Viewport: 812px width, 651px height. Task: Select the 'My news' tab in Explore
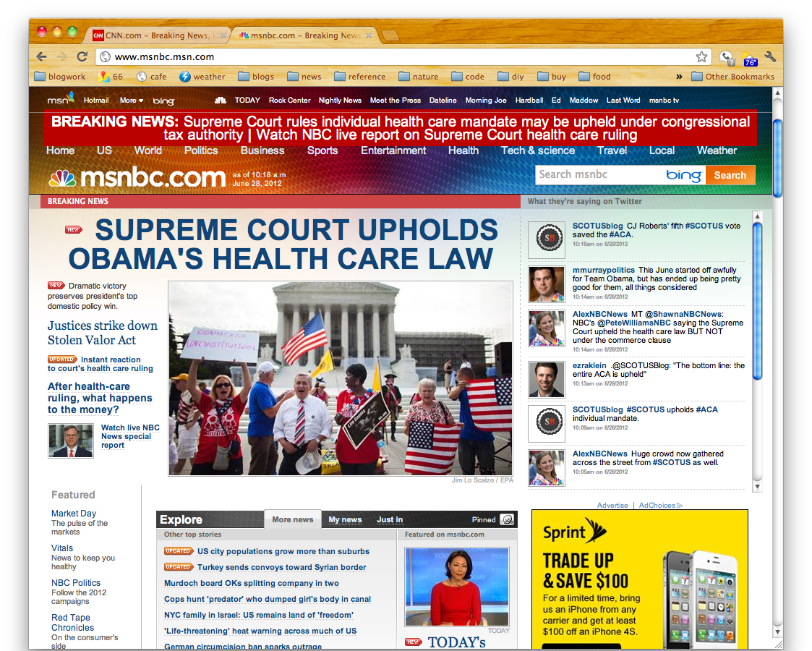pyautogui.click(x=345, y=519)
